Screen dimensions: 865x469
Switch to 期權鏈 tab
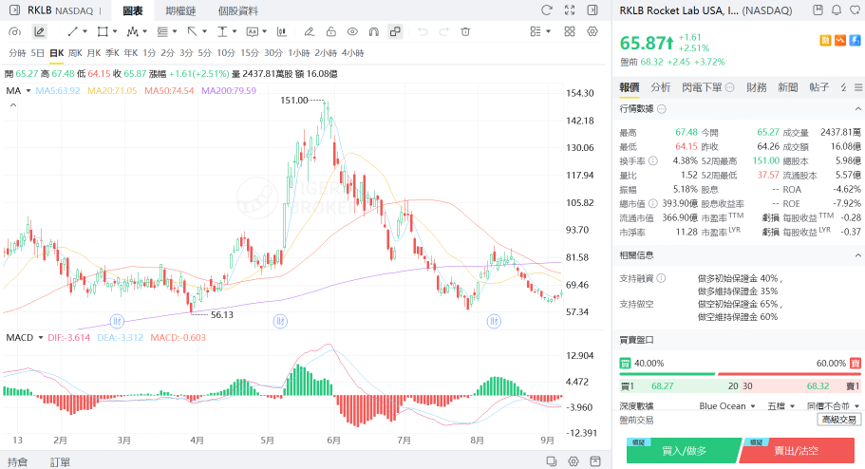click(x=180, y=10)
